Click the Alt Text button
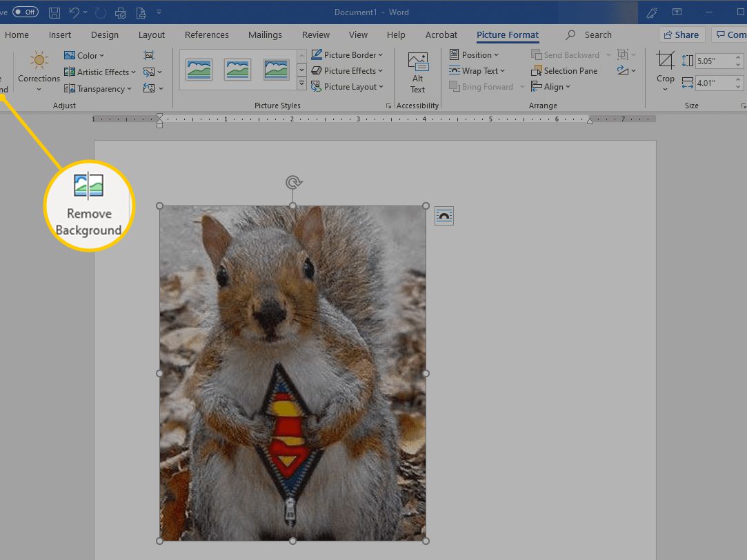This screenshot has width=747, height=560. 418,73
